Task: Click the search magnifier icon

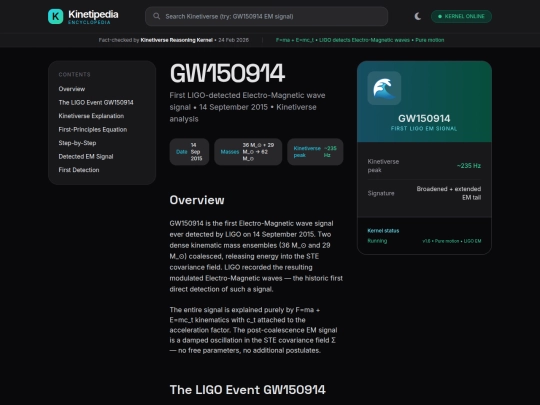Action: (x=156, y=16)
